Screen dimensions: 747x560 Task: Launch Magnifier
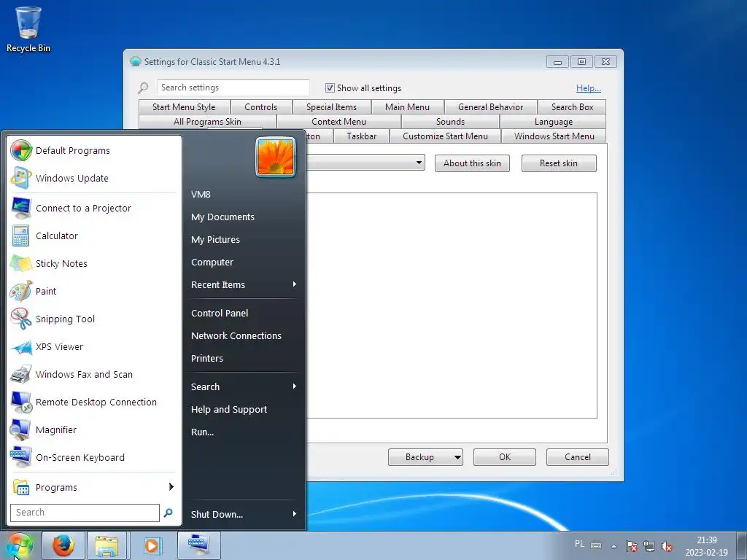click(x=94, y=429)
